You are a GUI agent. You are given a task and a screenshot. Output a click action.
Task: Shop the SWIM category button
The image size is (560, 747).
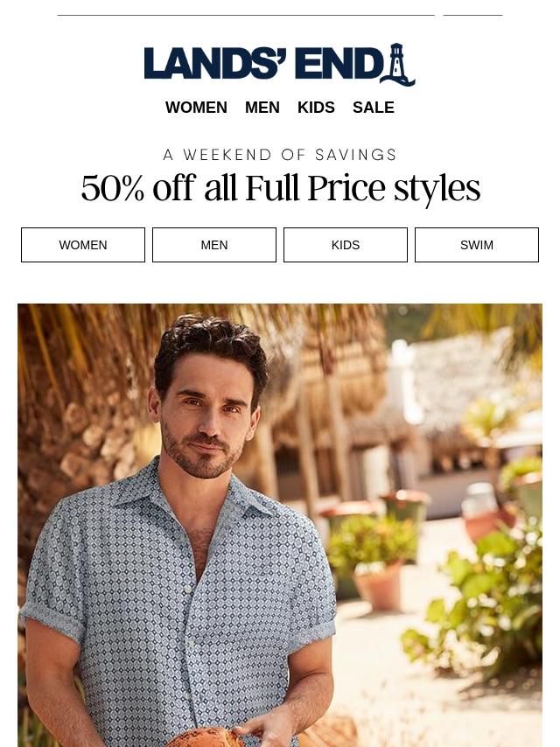coord(477,245)
